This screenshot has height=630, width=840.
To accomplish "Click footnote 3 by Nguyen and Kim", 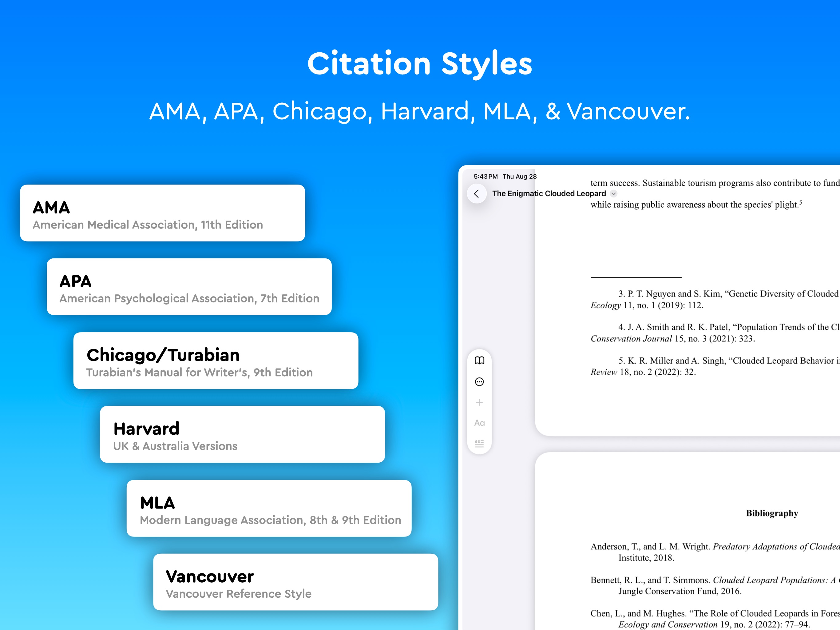I will [x=715, y=299].
